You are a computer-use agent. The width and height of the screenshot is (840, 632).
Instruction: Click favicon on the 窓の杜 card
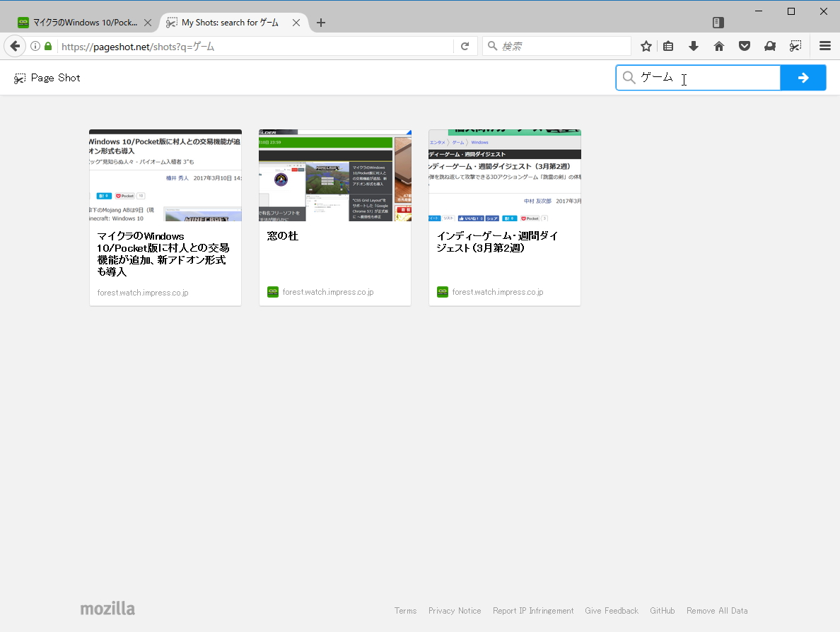tap(273, 292)
